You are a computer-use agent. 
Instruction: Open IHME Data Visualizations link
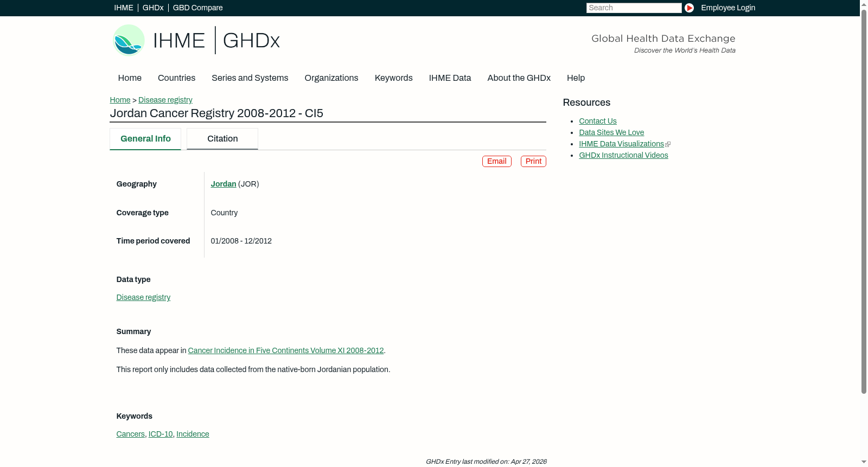(621, 144)
